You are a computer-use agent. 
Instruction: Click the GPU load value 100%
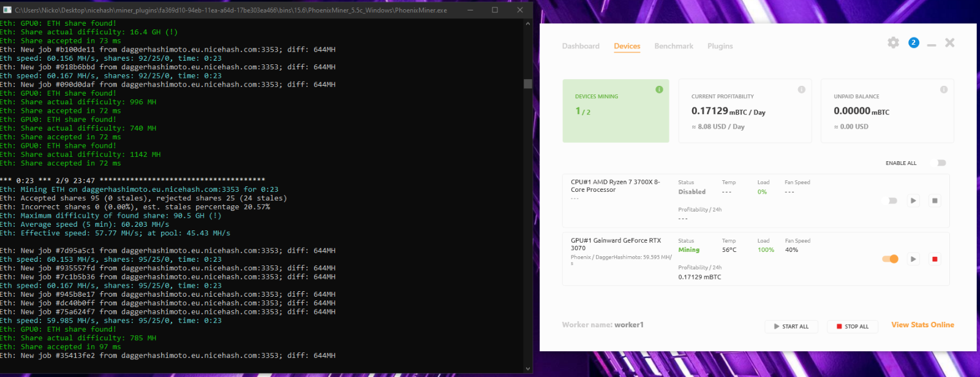766,250
